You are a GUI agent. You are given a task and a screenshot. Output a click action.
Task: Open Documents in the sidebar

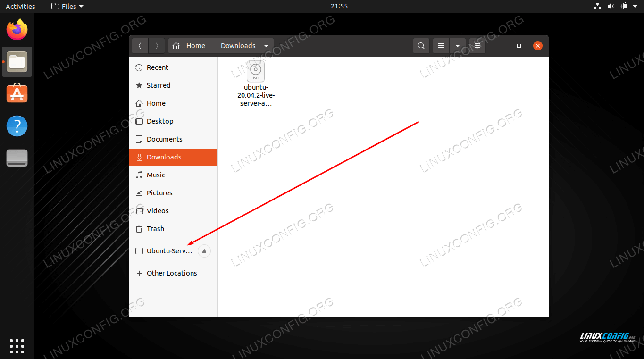click(173, 139)
